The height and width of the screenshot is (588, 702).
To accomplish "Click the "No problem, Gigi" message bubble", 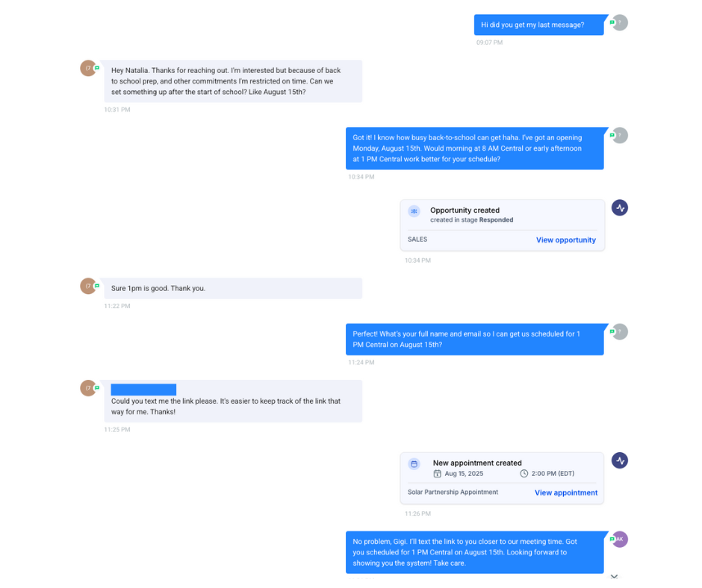I will [474, 552].
